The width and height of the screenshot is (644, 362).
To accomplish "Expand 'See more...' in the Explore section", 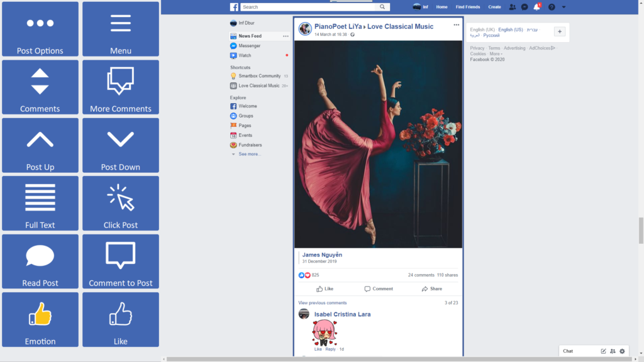I will [x=249, y=154].
